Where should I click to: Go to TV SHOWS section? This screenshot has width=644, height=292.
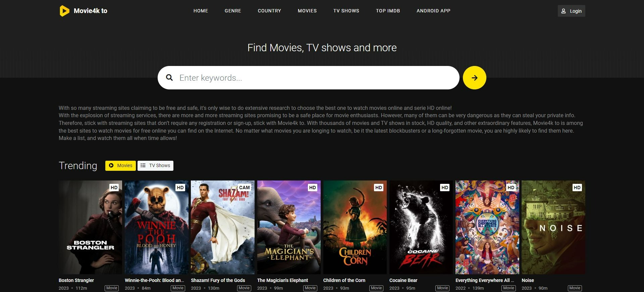pos(346,11)
